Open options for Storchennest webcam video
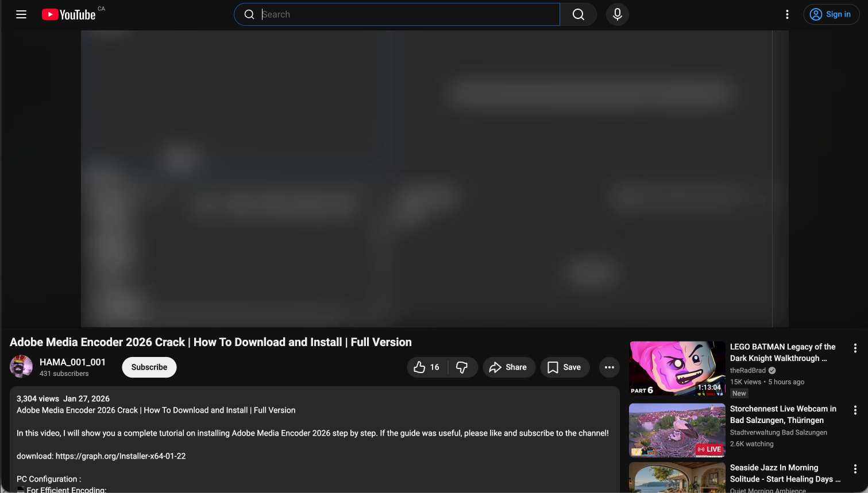 (855, 410)
